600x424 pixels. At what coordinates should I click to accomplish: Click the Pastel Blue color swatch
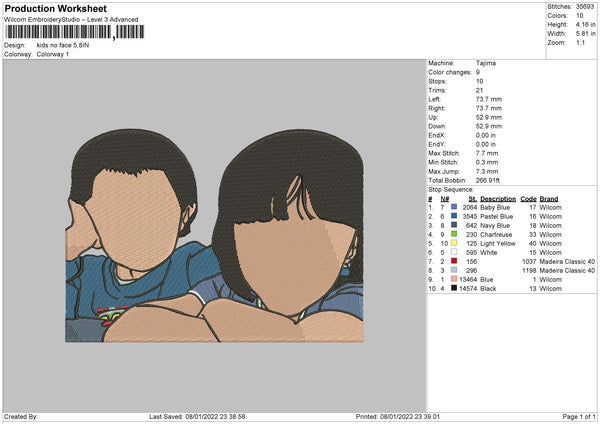point(454,216)
